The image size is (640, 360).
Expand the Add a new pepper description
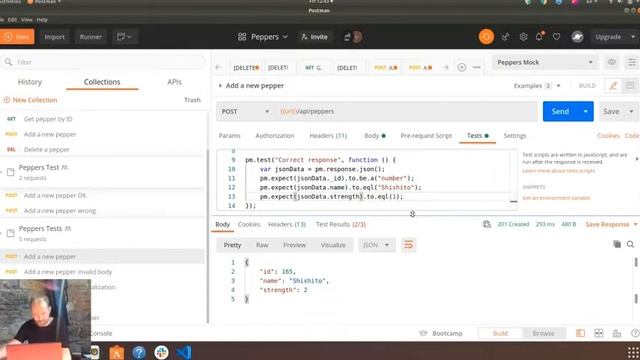click(220, 86)
